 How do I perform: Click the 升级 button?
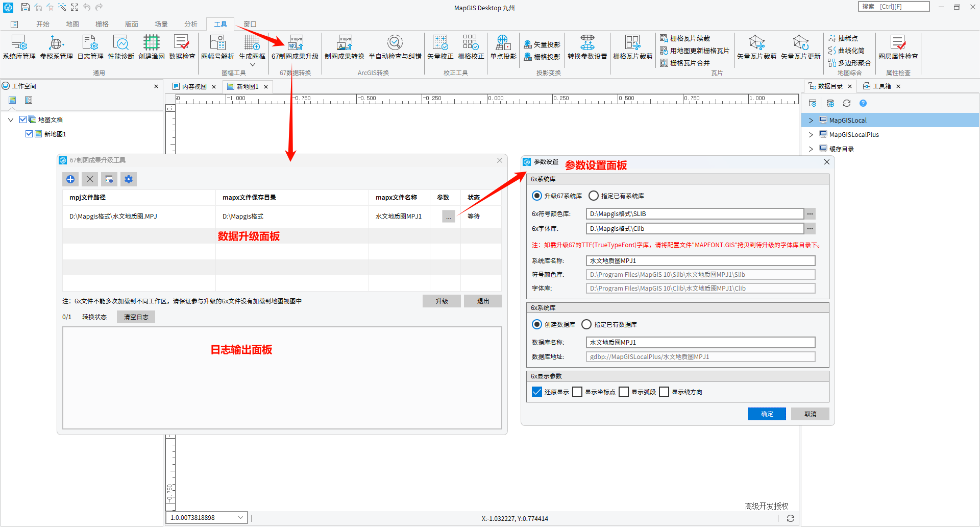(x=442, y=301)
